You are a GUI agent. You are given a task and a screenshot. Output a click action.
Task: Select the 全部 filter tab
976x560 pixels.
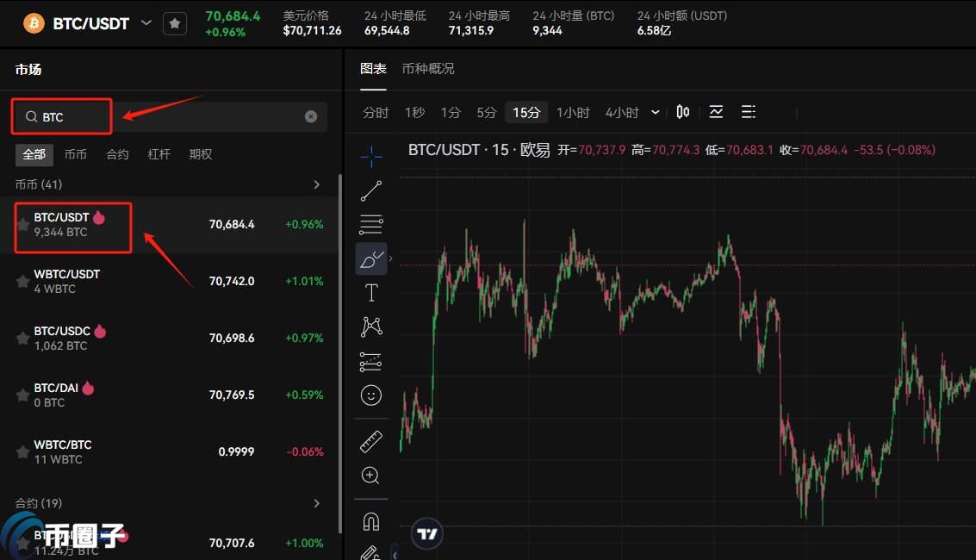pos(34,154)
